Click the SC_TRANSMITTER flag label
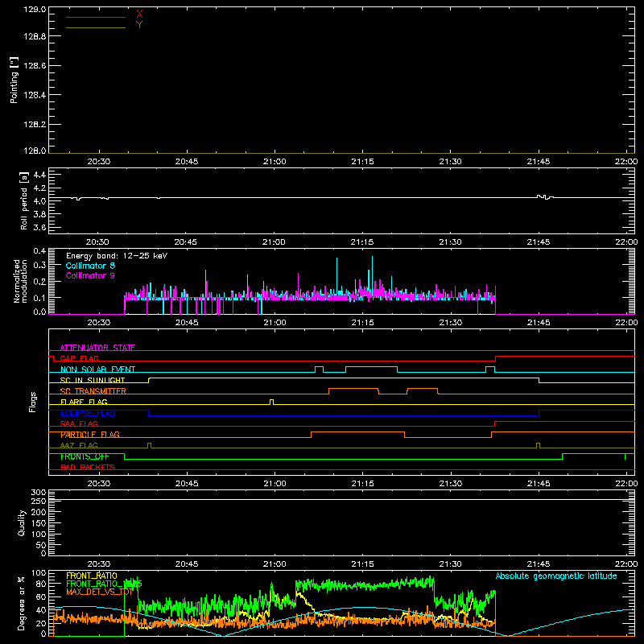 93,391
